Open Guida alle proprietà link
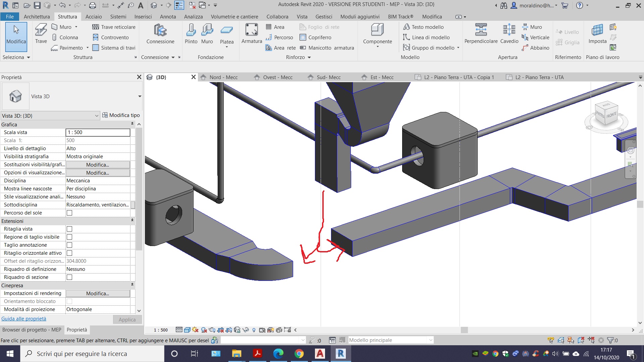This screenshot has width=644, height=362. coord(24,319)
